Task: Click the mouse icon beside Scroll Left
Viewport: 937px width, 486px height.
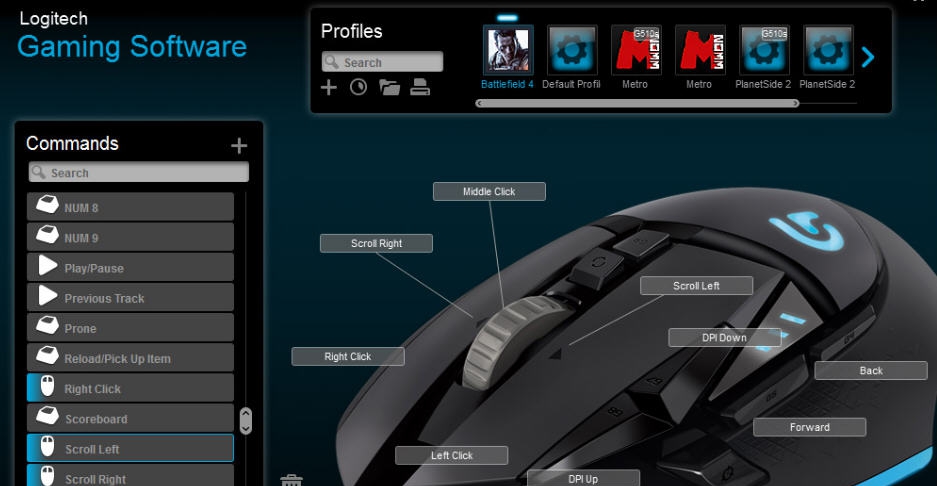Action: coord(47,446)
